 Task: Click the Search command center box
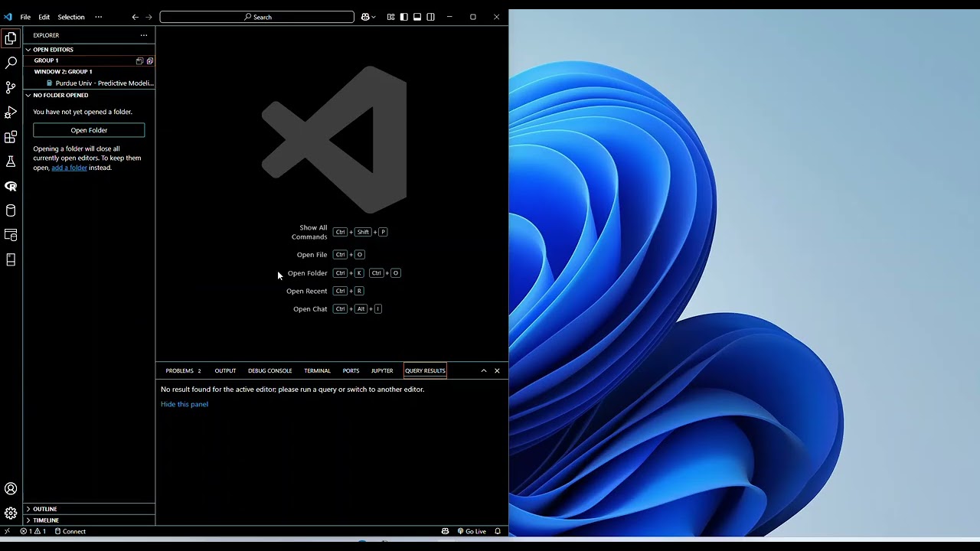pos(257,17)
